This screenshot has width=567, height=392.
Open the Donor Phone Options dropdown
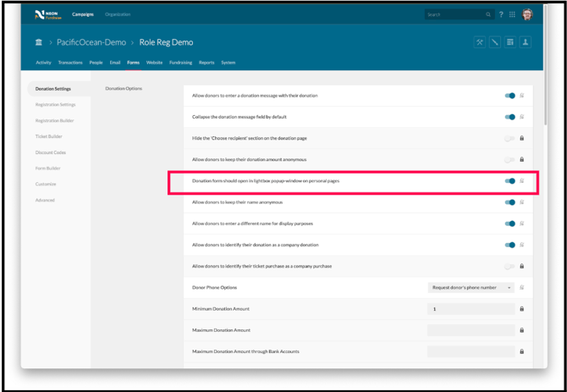471,288
